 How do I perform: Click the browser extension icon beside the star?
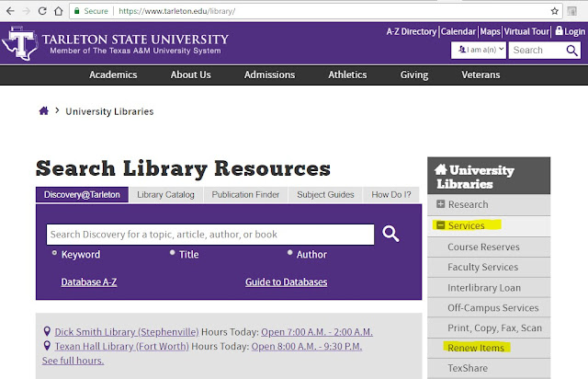coord(571,11)
